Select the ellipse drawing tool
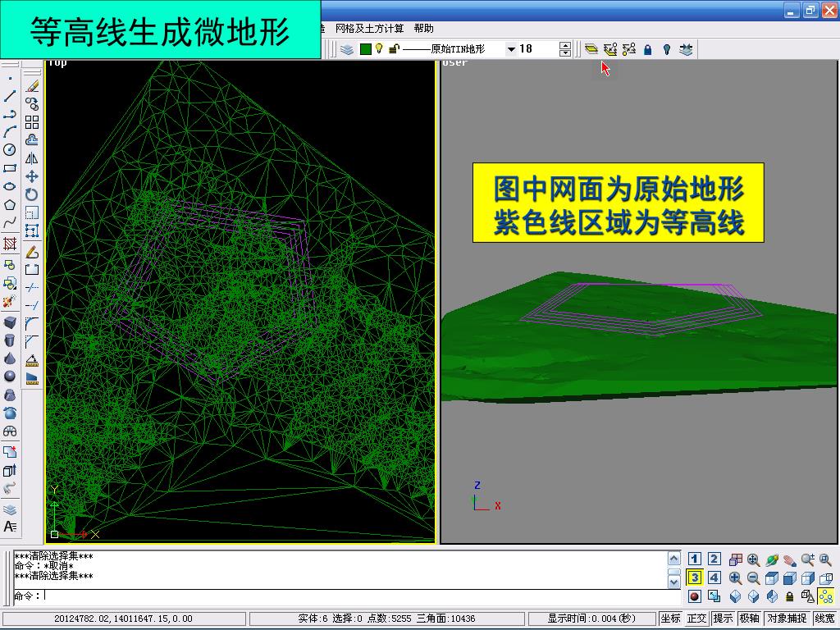This screenshot has height=630, width=840. (x=10, y=186)
